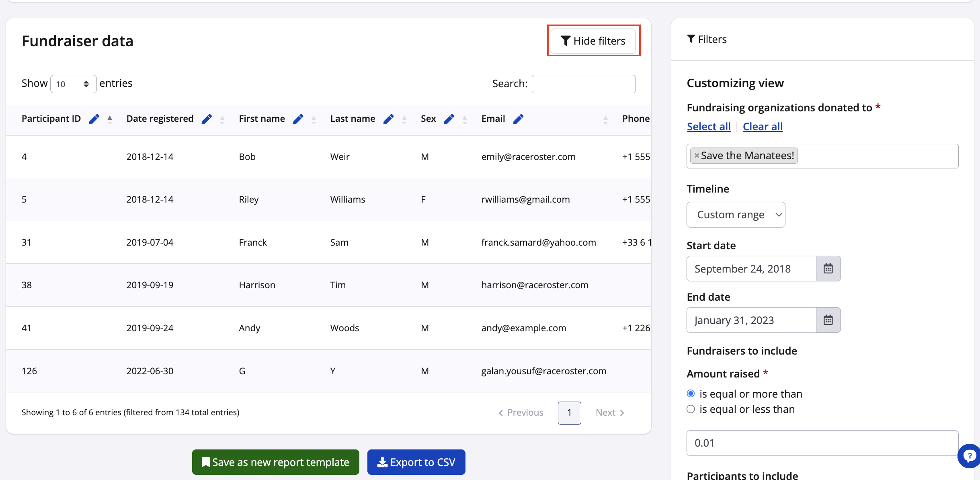Edit the Date registered column header
This screenshot has height=480, width=980.
pyautogui.click(x=207, y=119)
